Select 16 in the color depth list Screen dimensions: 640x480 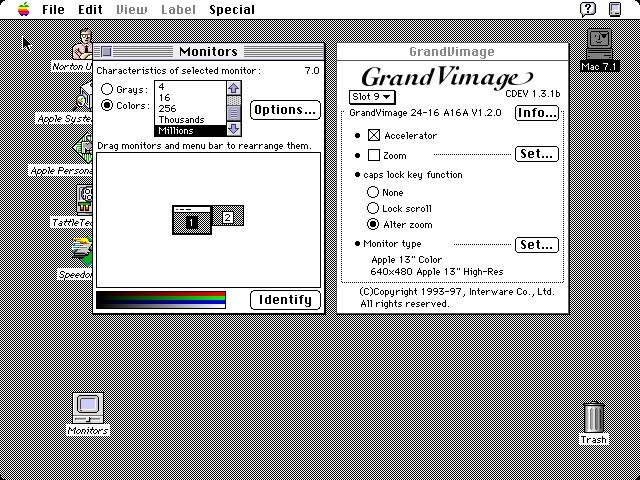pyautogui.click(x=190, y=98)
